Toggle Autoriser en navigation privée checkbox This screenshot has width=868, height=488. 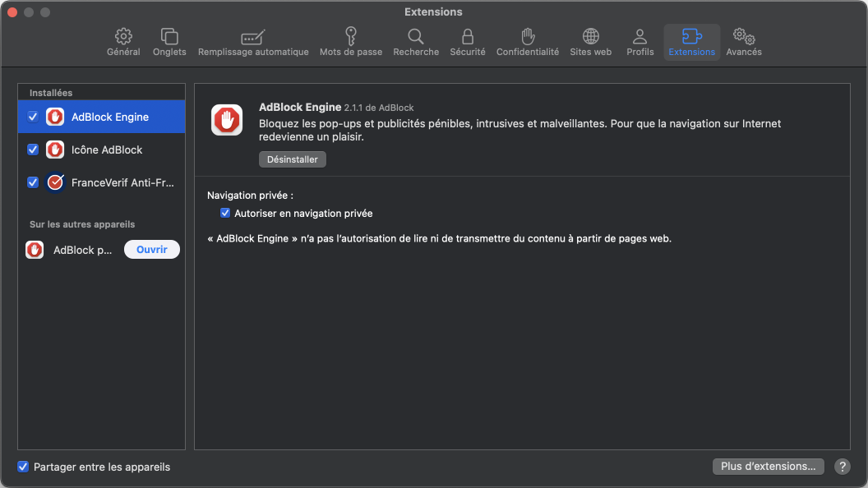224,213
